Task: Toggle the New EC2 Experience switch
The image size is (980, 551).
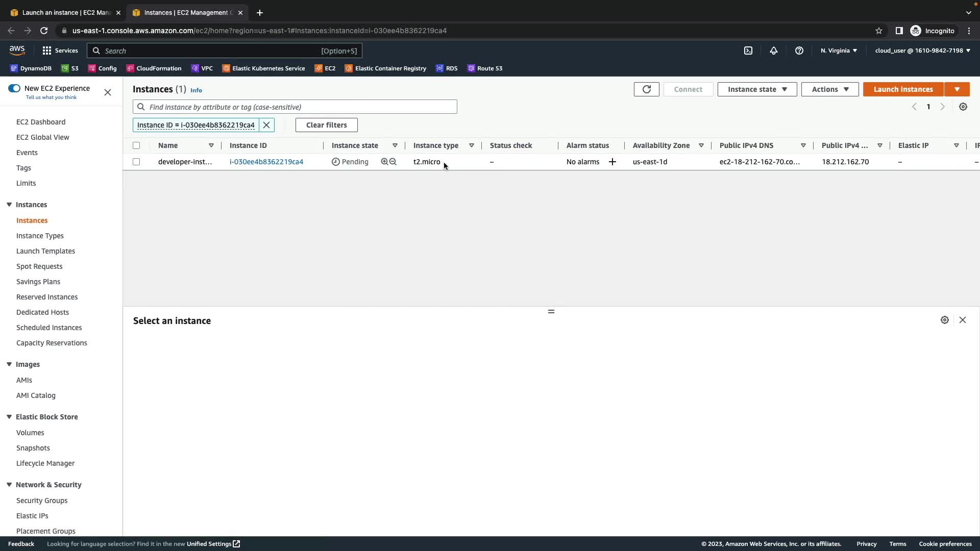Action: click(14, 88)
